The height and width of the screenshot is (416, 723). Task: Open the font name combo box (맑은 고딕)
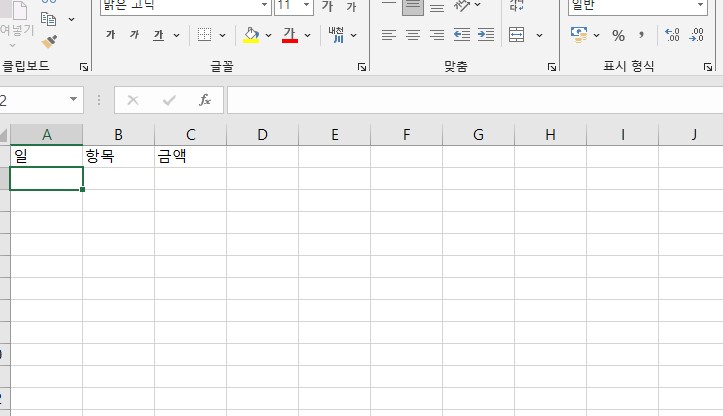coord(186,6)
